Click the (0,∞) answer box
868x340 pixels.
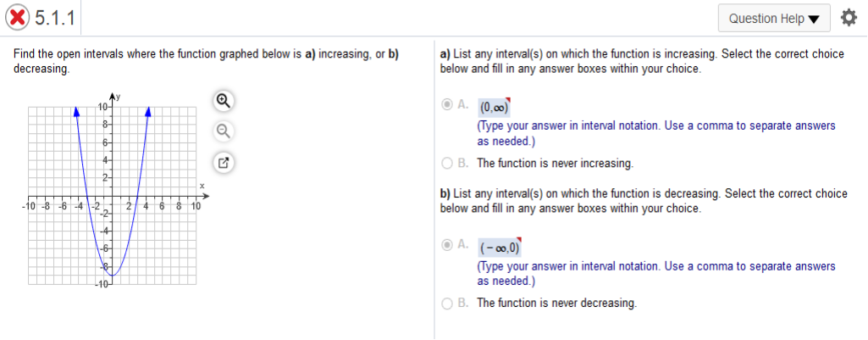click(495, 107)
